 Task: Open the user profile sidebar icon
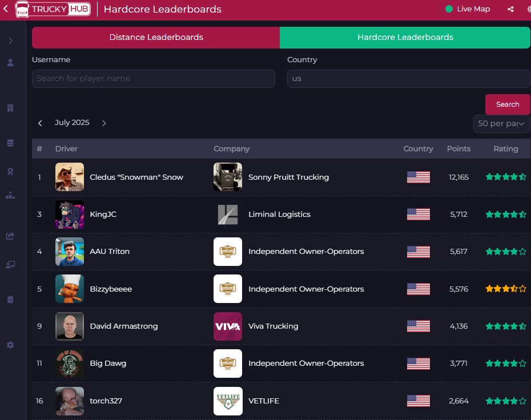point(10,63)
